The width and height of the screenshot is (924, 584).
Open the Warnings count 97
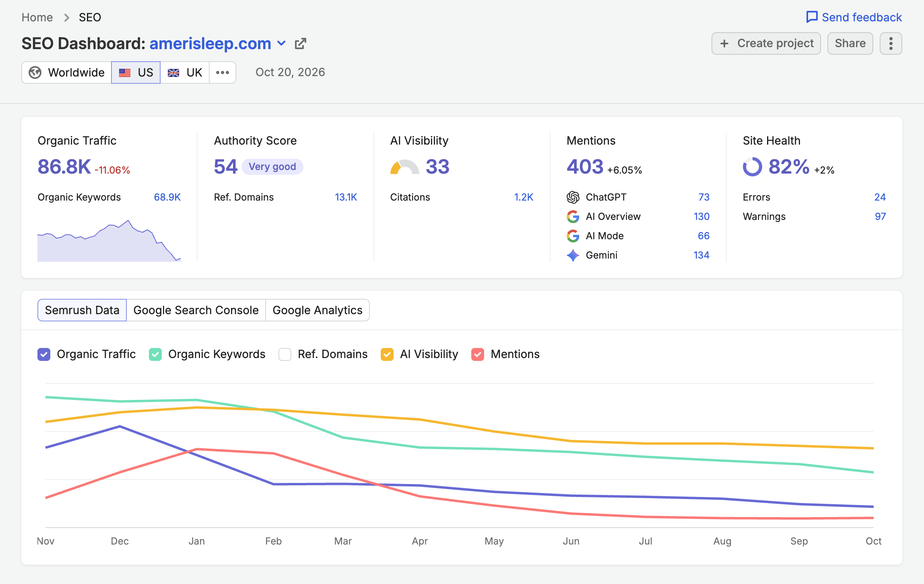[880, 216]
